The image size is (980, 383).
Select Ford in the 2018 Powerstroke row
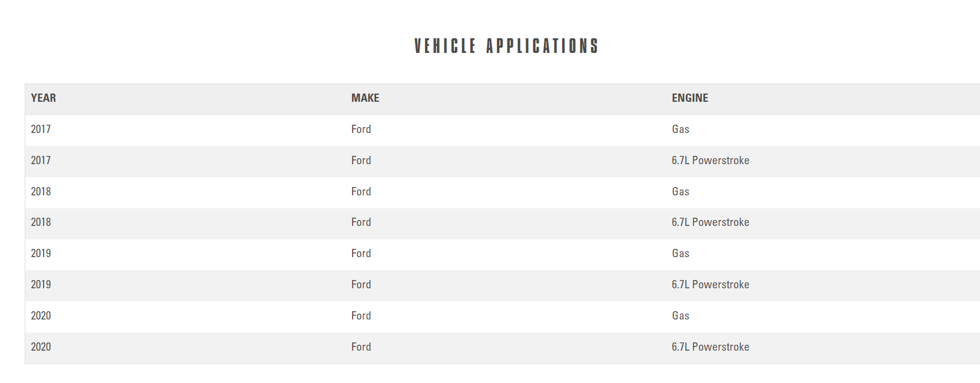pyautogui.click(x=361, y=222)
